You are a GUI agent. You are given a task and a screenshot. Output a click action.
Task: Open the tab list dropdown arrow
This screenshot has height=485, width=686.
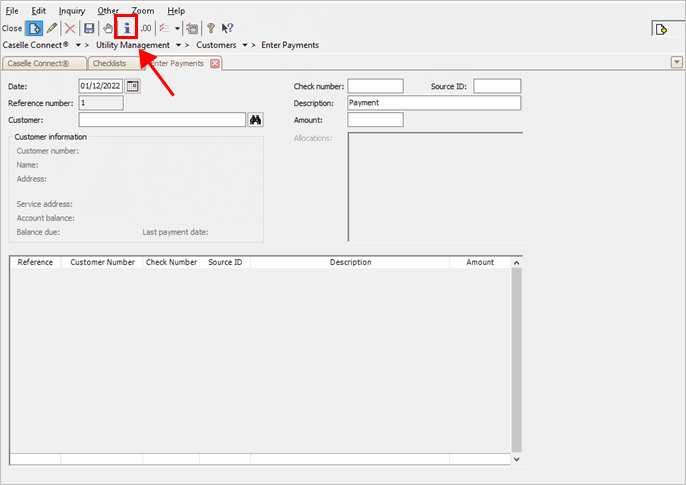point(677,62)
